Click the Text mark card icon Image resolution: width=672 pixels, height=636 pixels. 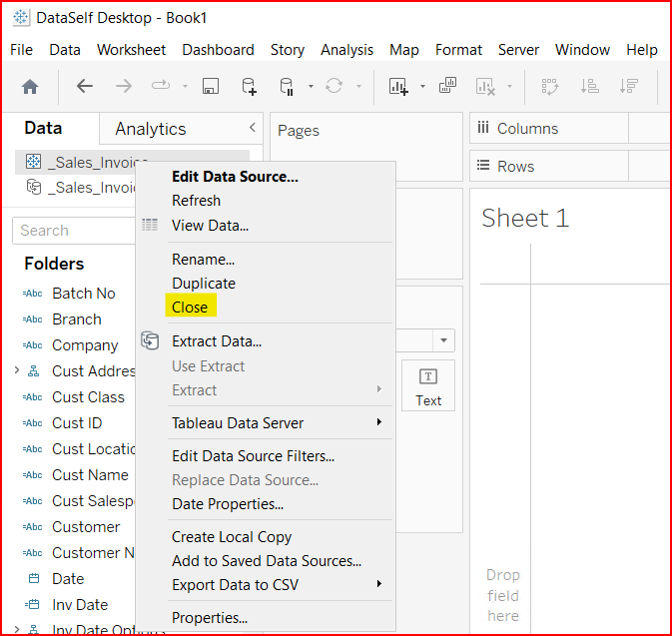[428, 385]
